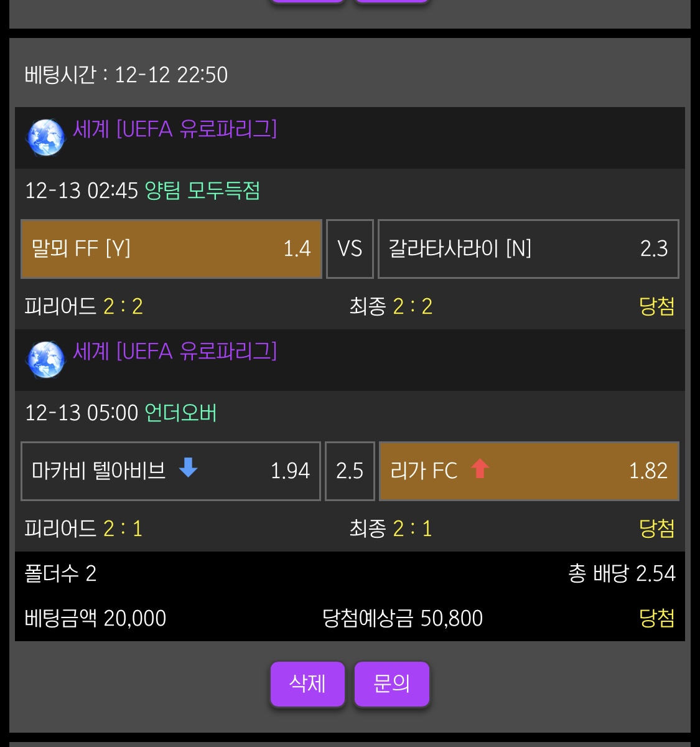The height and width of the screenshot is (747, 700).
Task: Click the blue down arrow beside 마카비 텔아비브
Action: pyautogui.click(x=188, y=467)
